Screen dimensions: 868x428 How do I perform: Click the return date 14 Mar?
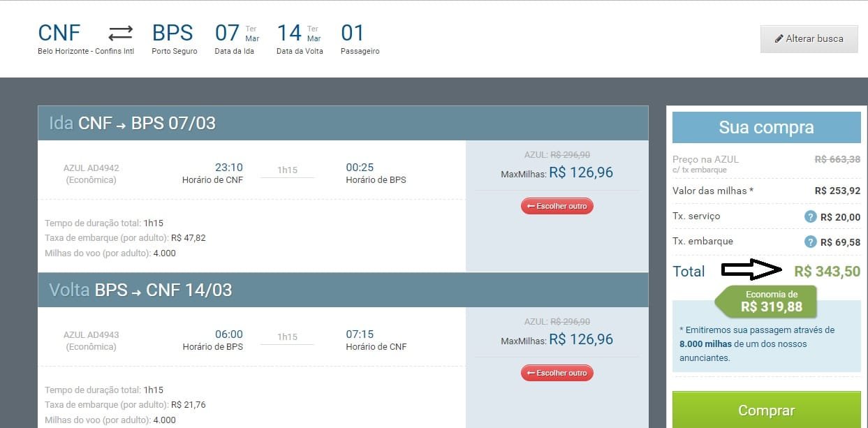[x=299, y=33]
